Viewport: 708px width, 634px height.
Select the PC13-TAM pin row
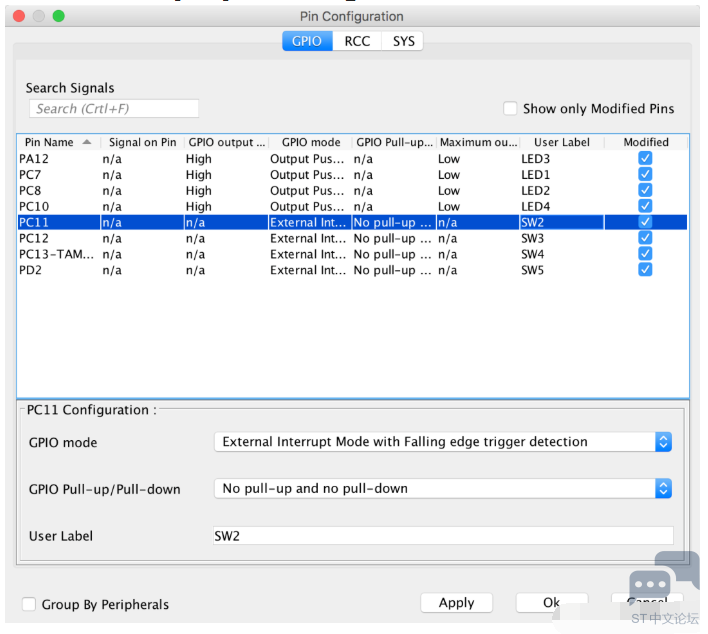point(352,254)
